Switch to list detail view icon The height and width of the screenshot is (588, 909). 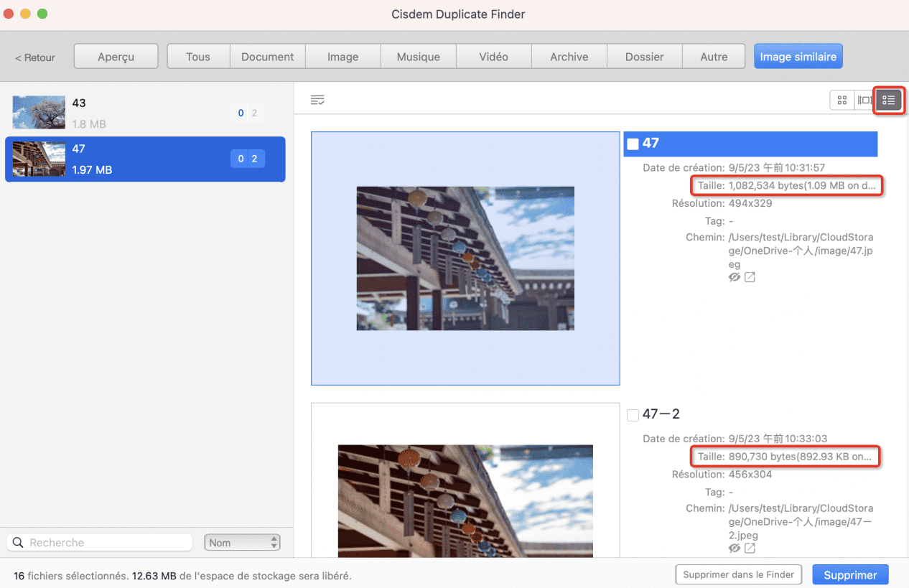[889, 101]
